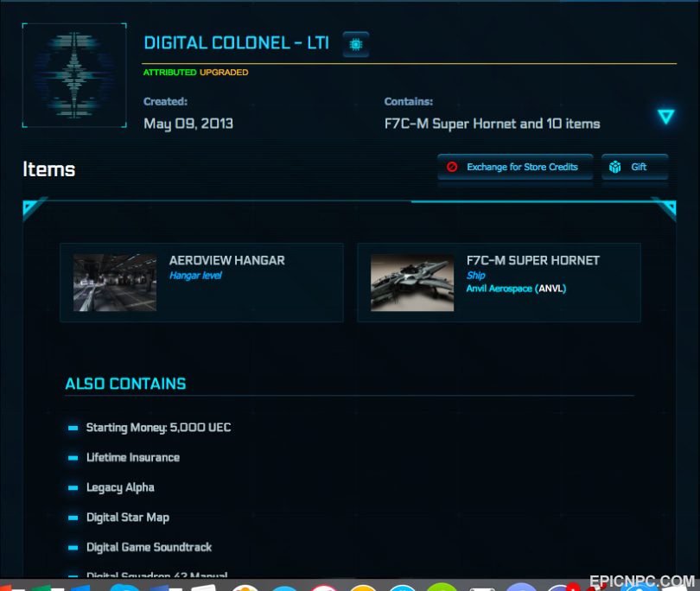Click the Ship type link

pyautogui.click(x=475, y=276)
